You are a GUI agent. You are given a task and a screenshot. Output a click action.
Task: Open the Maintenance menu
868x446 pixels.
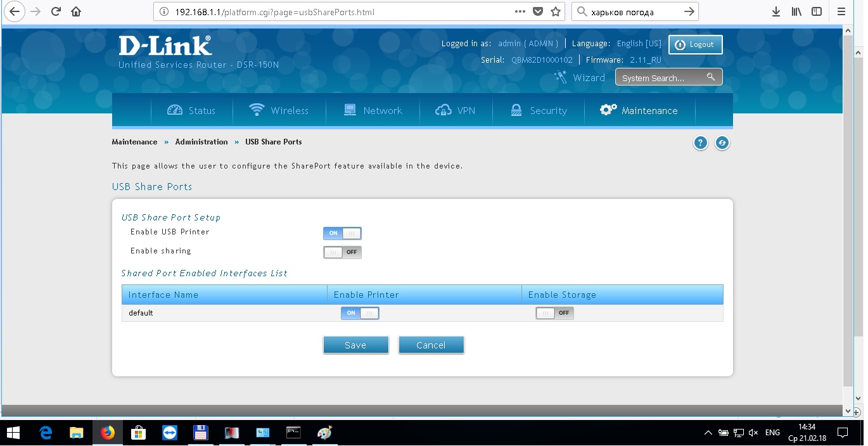click(x=639, y=110)
